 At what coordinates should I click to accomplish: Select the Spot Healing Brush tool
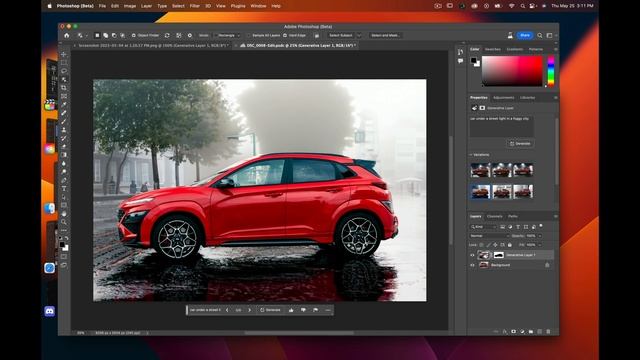(x=64, y=113)
